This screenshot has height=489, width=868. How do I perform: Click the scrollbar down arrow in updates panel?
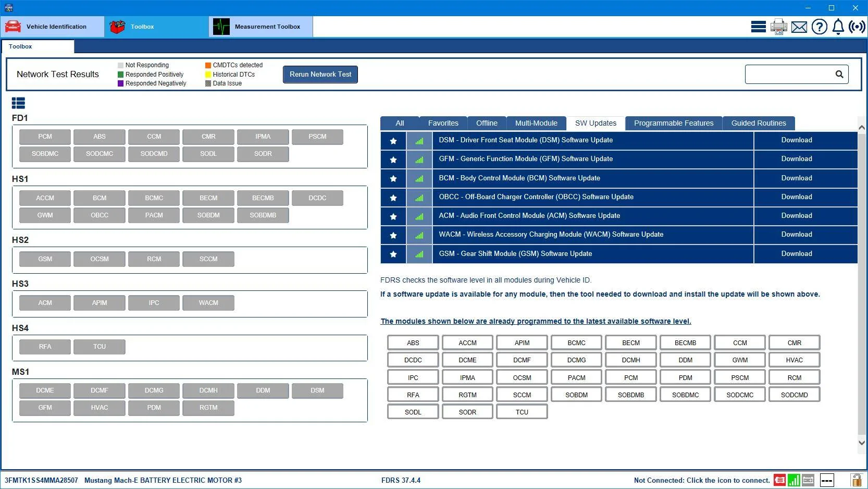point(862,443)
